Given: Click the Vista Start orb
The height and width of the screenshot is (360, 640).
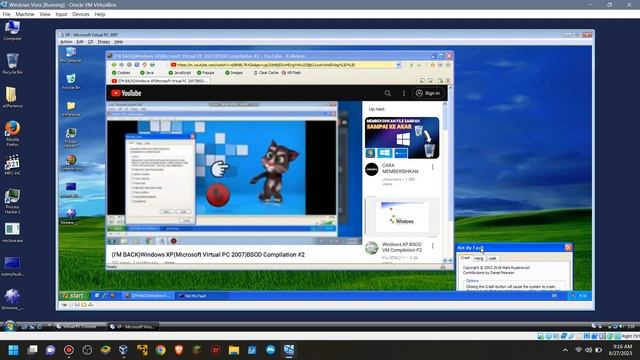Looking at the screenshot, I should pyautogui.click(x=9, y=326).
